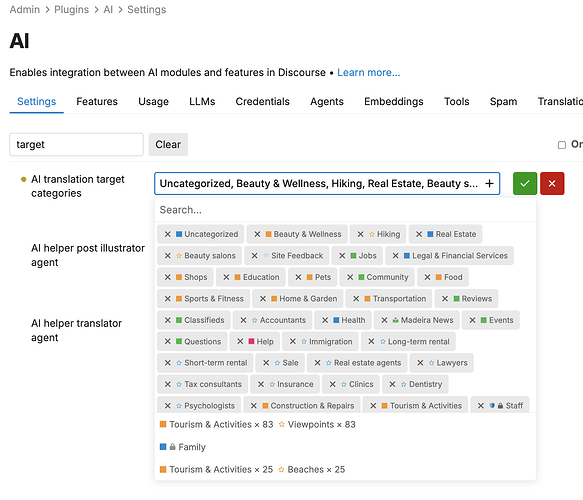Image resolution: width=583 pixels, height=500 pixels.
Task: Open the Embeddings tab
Action: click(393, 101)
